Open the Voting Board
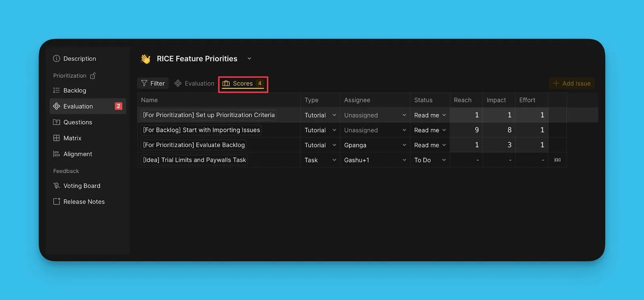644x300 pixels. [81, 186]
